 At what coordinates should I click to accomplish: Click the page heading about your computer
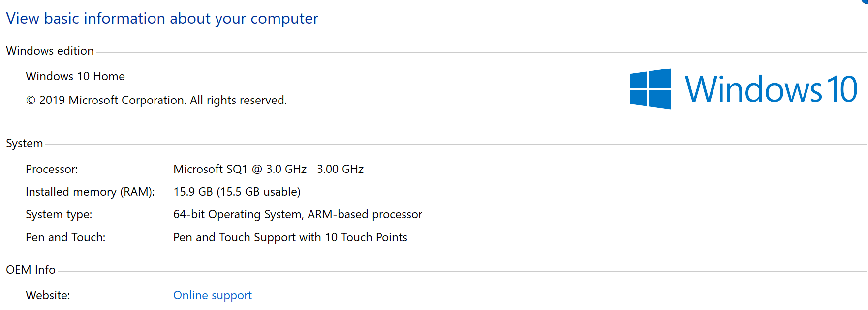click(x=162, y=19)
